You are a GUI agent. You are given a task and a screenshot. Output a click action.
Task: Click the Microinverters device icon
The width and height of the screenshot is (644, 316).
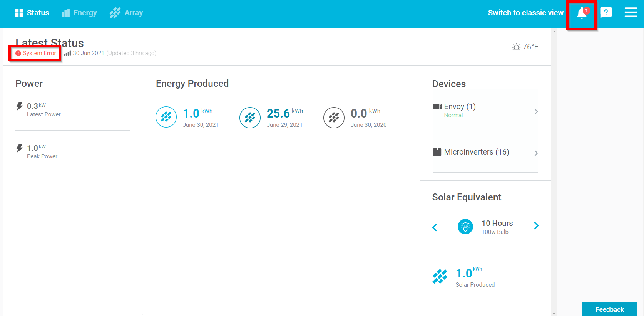tap(437, 152)
